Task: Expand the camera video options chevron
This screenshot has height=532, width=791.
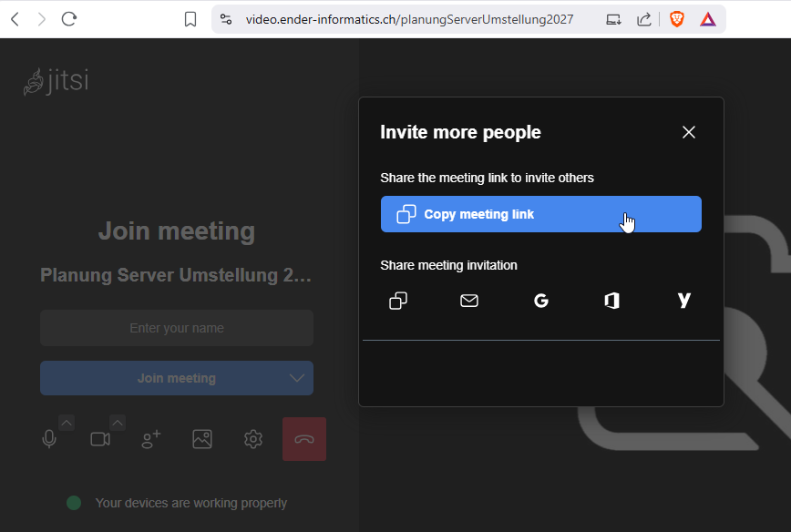Action: tap(118, 422)
